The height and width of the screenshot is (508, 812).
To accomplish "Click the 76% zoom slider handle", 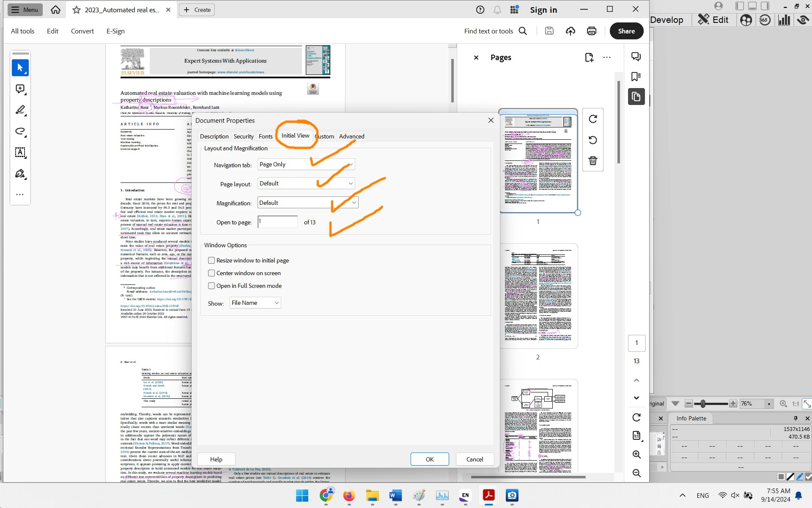I will click(x=702, y=404).
